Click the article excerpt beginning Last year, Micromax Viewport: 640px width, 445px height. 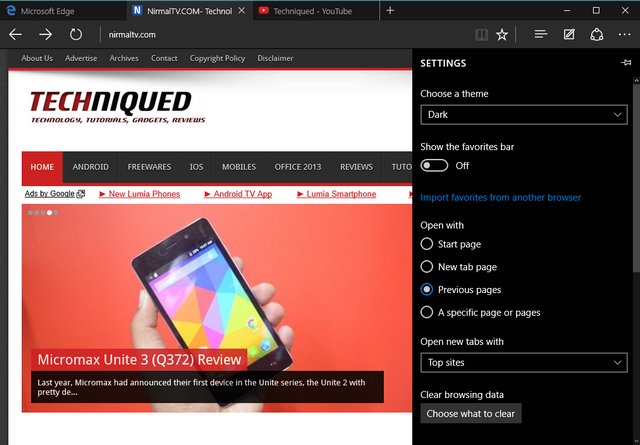tap(207, 387)
